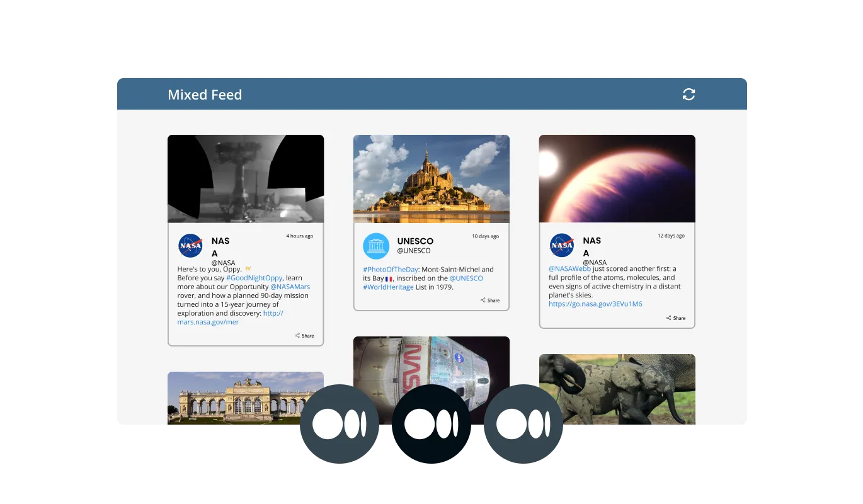Click the leftmost Medium logo icon
The image size is (863, 504).
pos(340,424)
